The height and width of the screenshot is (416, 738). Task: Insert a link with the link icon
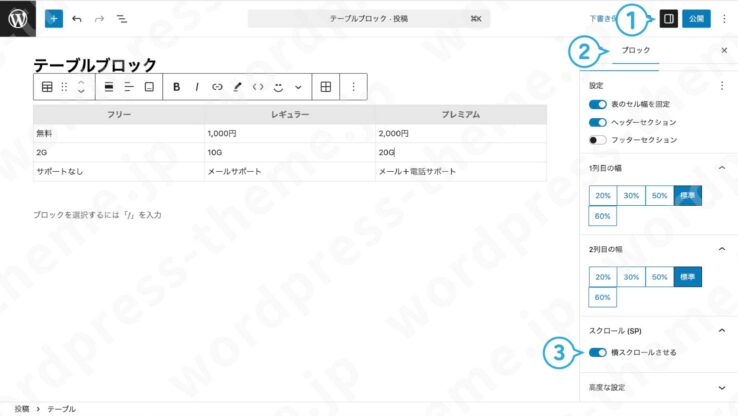[x=217, y=87]
